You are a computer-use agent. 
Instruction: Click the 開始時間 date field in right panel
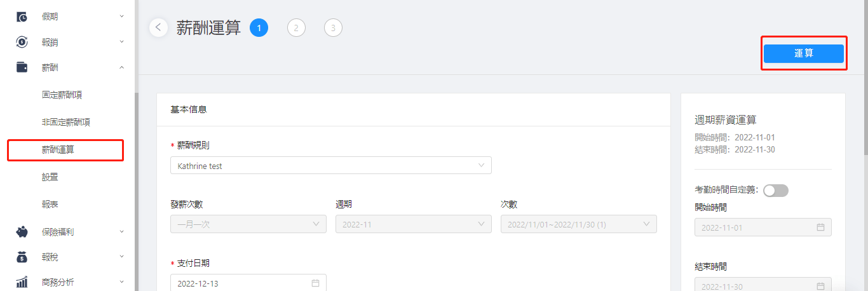[x=763, y=227]
